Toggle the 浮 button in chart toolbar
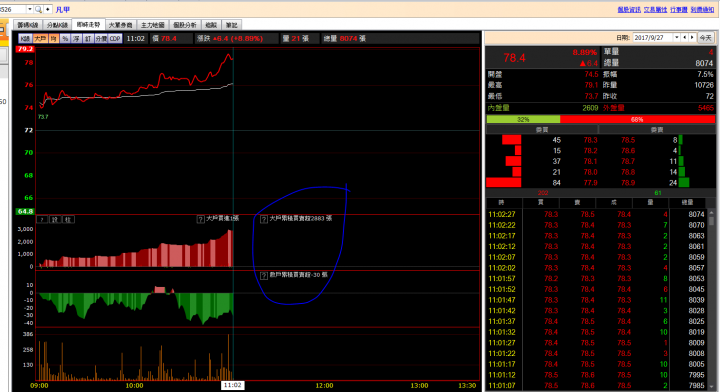Image resolution: width=720 pixels, height=392 pixels. click(77, 39)
